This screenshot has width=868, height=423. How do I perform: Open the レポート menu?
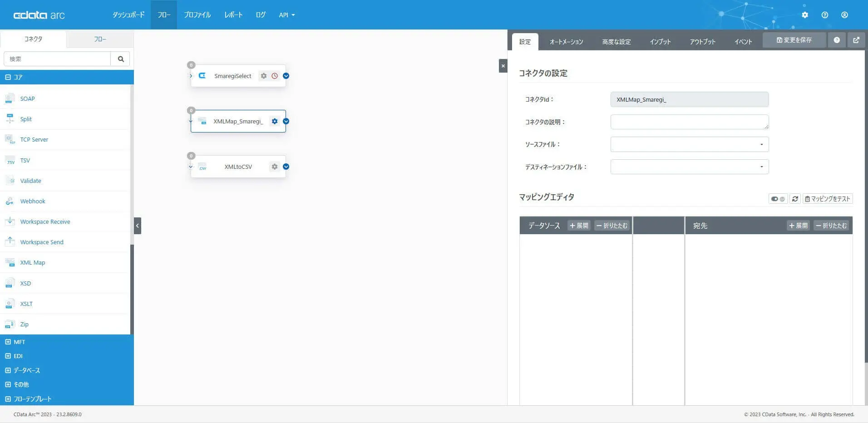pyautogui.click(x=233, y=15)
